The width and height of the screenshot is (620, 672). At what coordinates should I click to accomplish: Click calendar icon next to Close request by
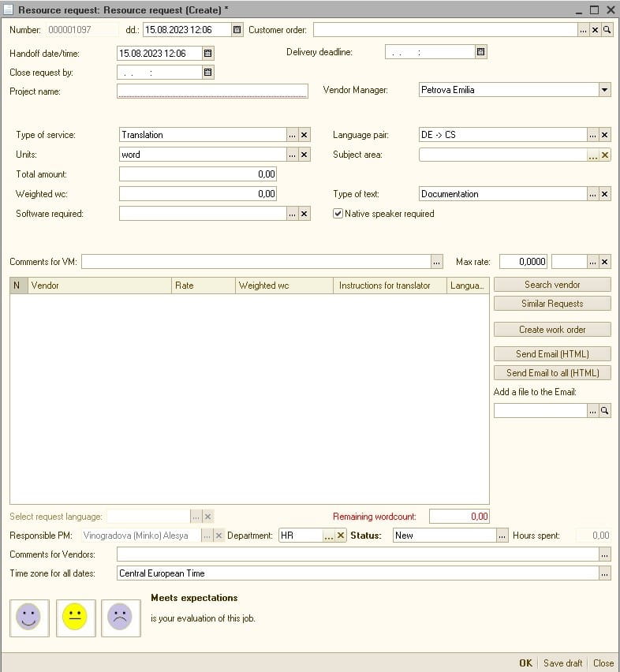208,73
